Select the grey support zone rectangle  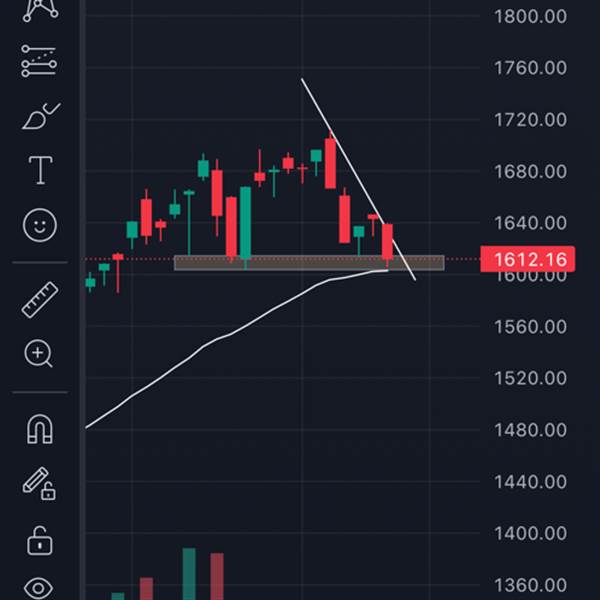309,263
